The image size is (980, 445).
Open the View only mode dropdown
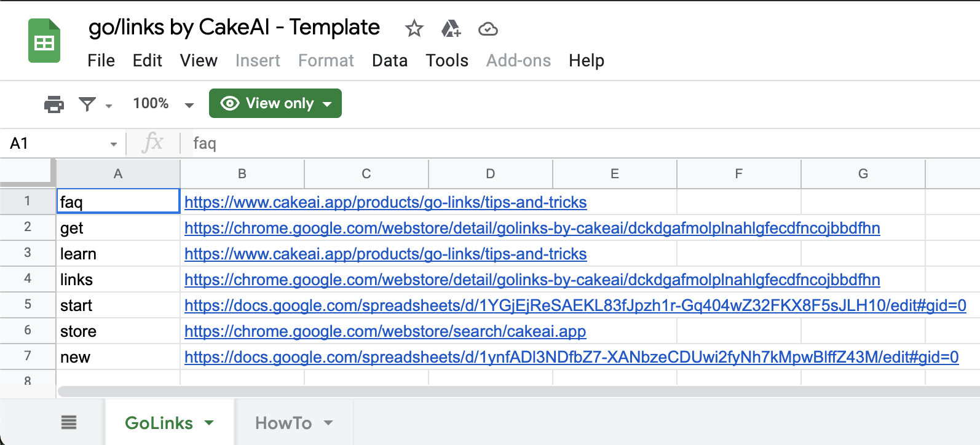click(x=275, y=103)
